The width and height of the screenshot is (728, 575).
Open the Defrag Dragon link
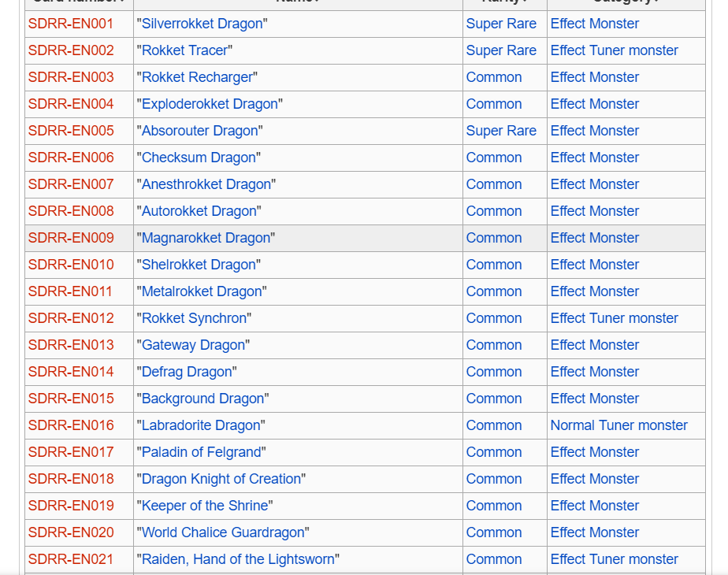187,372
